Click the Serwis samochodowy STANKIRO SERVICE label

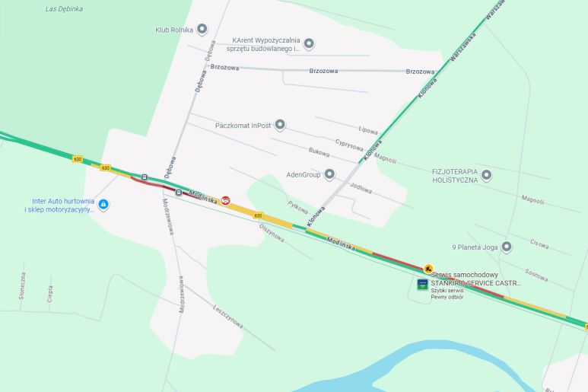click(x=475, y=279)
